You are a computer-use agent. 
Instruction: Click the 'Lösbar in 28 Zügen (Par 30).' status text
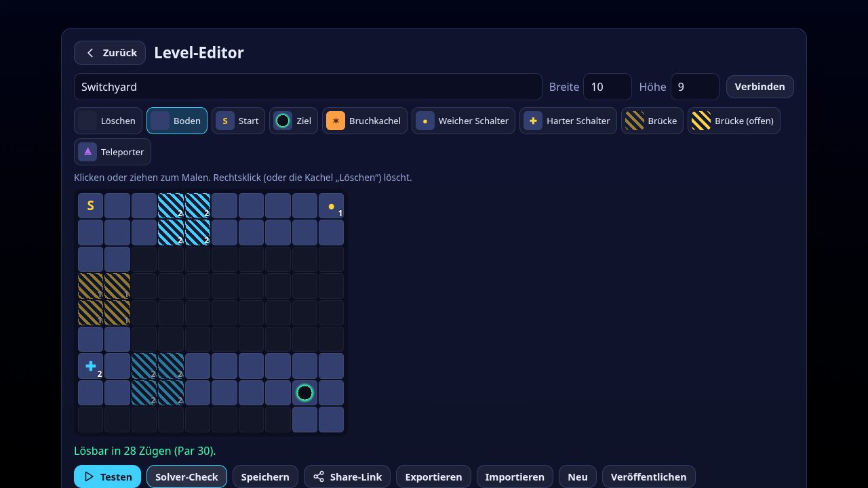pos(145,451)
